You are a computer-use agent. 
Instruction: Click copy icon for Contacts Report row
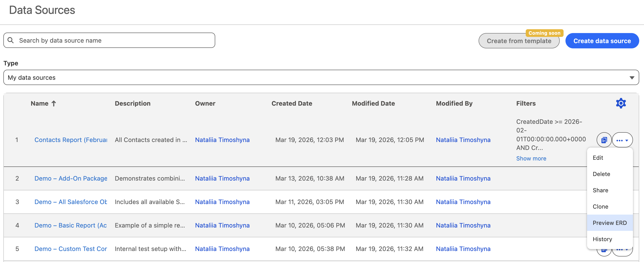pyautogui.click(x=604, y=140)
